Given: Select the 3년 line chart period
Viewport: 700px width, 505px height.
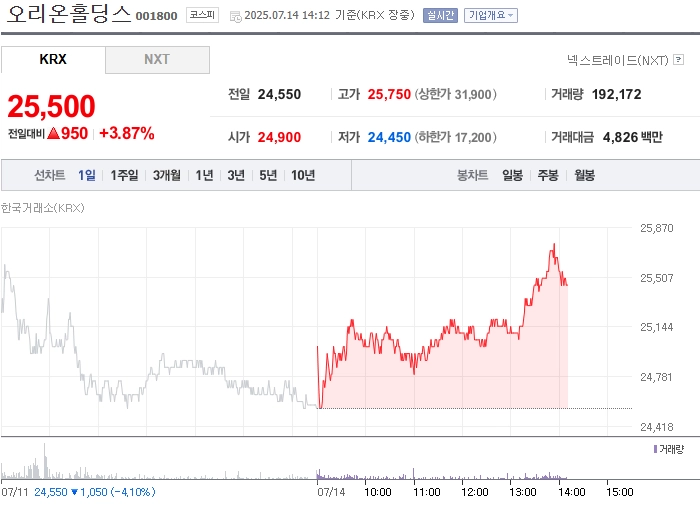Looking at the screenshot, I should 236,175.
